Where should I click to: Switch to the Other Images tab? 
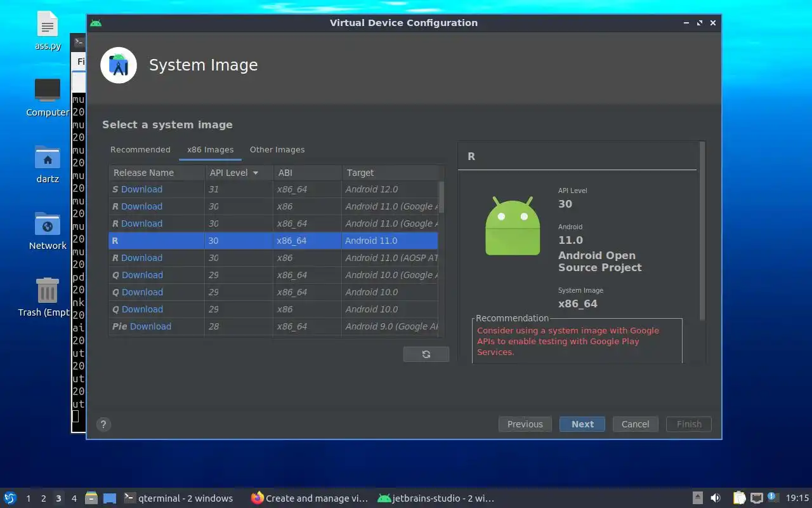coord(277,150)
